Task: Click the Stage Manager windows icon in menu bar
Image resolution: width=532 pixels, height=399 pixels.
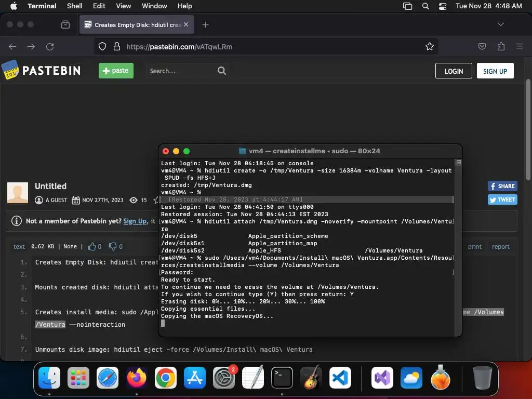Action: [x=407, y=6]
